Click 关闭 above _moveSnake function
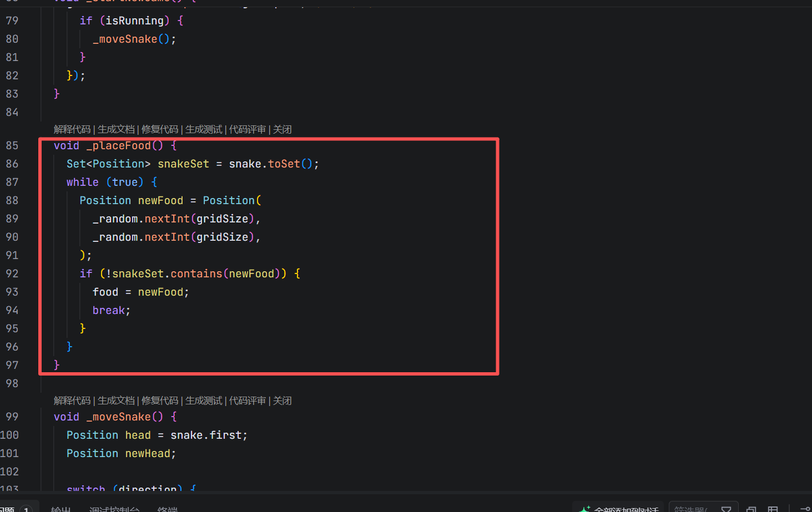Screen dimensions: 812x512 [x=283, y=401]
